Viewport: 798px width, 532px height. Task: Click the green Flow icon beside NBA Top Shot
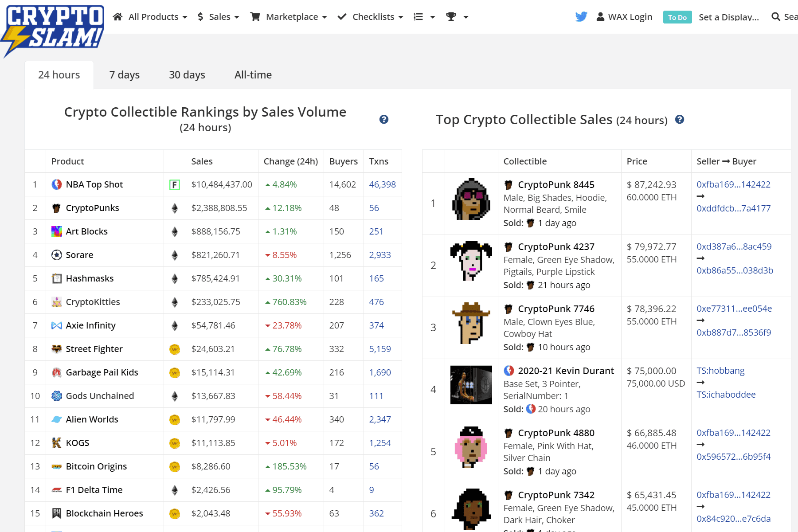tap(175, 184)
